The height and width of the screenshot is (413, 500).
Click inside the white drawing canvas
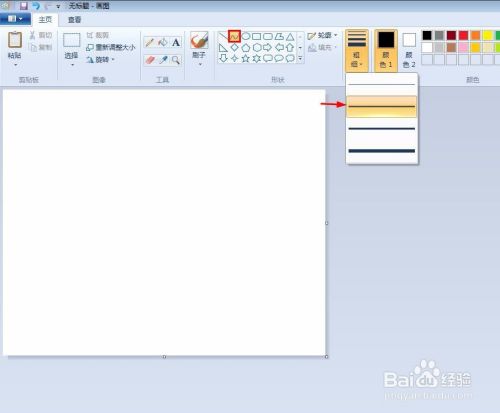coord(164,222)
